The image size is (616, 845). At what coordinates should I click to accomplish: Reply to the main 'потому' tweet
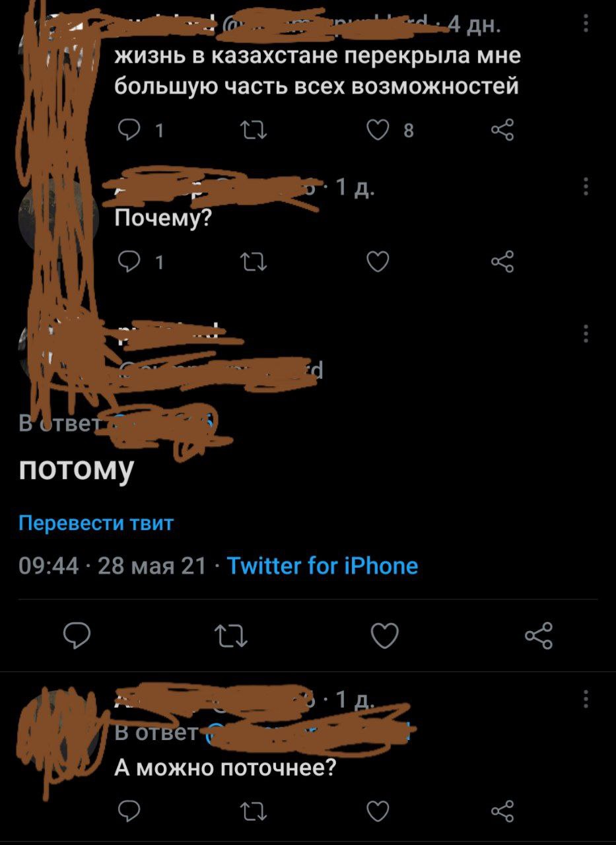click(77, 636)
